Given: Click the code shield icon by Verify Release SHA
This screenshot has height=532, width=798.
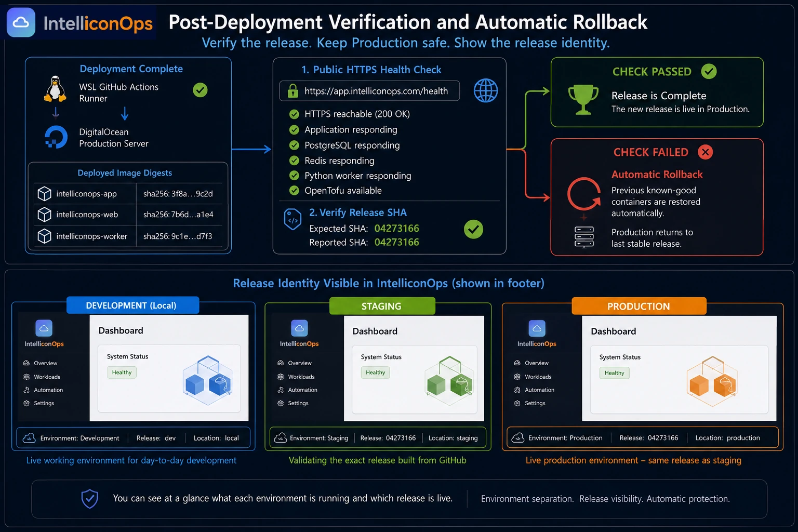Looking at the screenshot, I should point(292,219).
